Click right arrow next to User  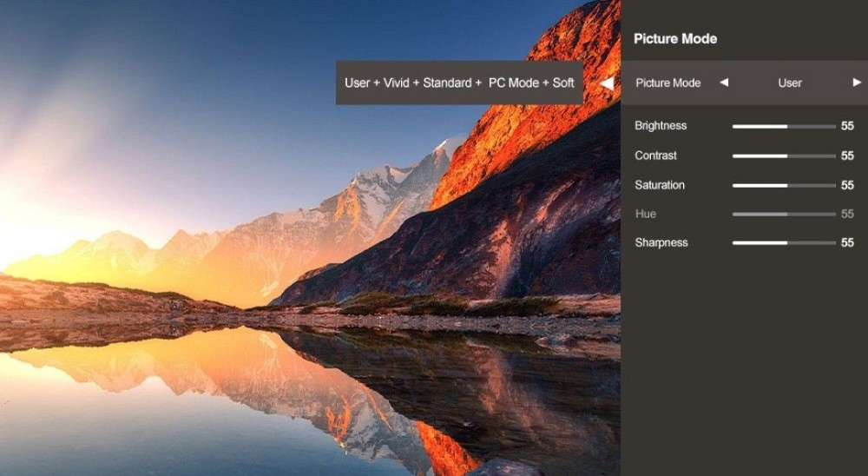[857, 83]
